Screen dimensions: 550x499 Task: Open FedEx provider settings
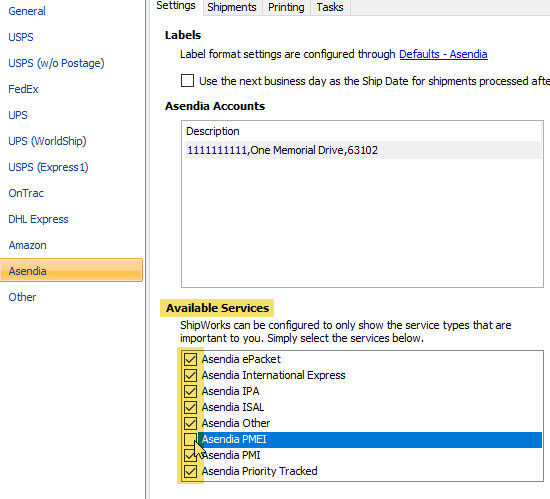point(24,89)
